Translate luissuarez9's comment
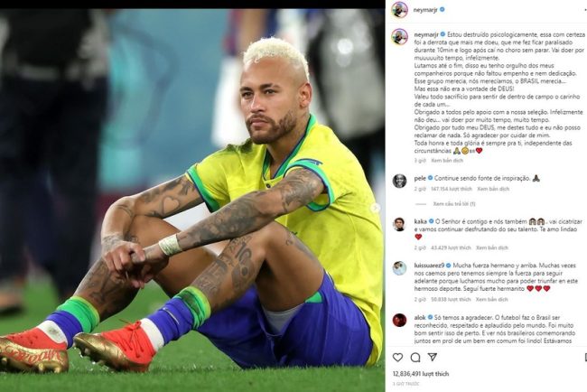This screenshot has height=392, width=587. click(x=491, y=300)
